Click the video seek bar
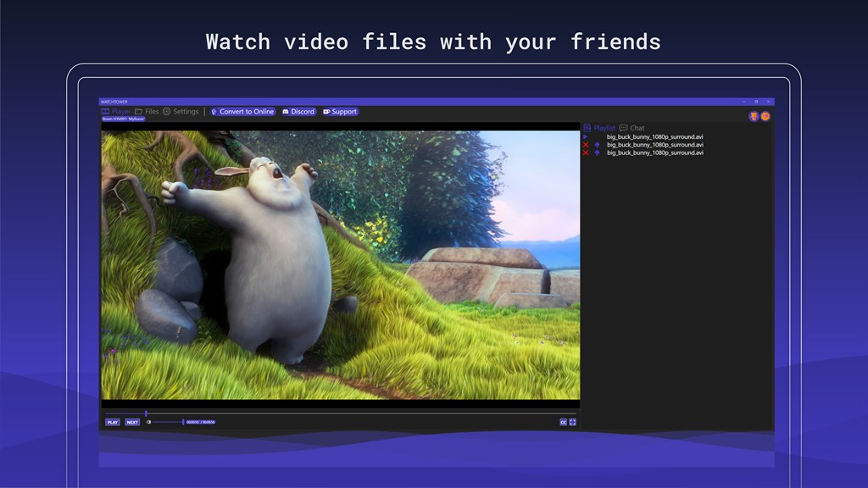868x488 pixels. (341, 413)
